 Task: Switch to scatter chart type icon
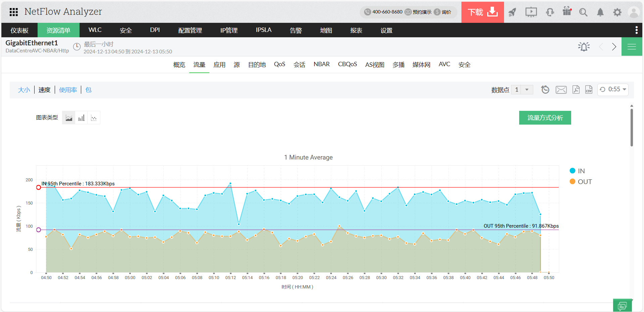point(94,118)
